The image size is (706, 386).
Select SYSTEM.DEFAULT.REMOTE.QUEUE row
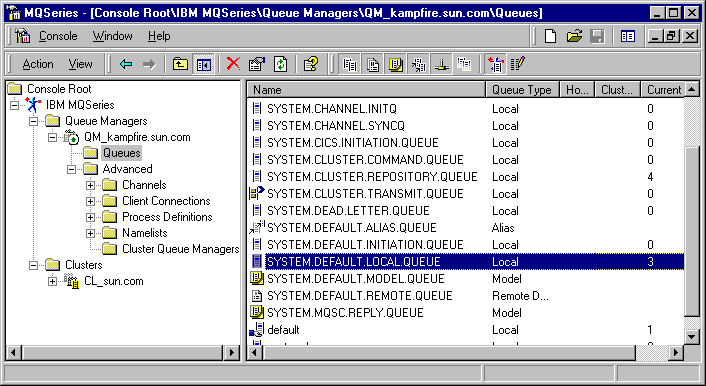coord(466,296)
